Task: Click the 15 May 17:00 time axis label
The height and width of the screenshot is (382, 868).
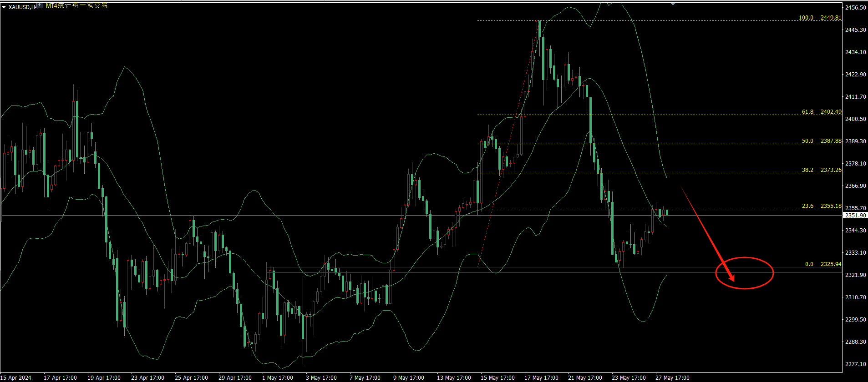Action: (497, 378)
